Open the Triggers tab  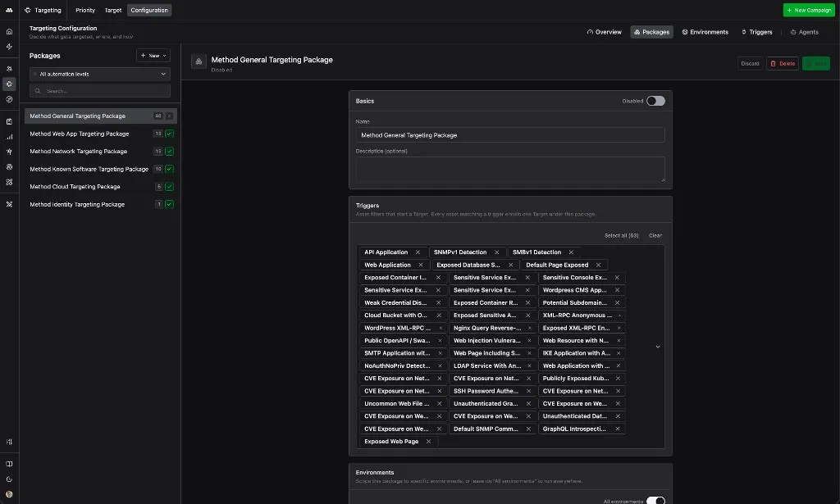pos(756,32)
